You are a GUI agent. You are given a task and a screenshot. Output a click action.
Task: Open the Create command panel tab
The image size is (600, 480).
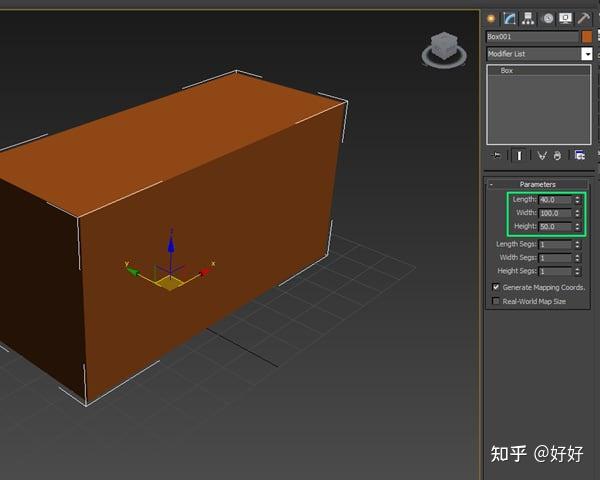coord(491,18)
